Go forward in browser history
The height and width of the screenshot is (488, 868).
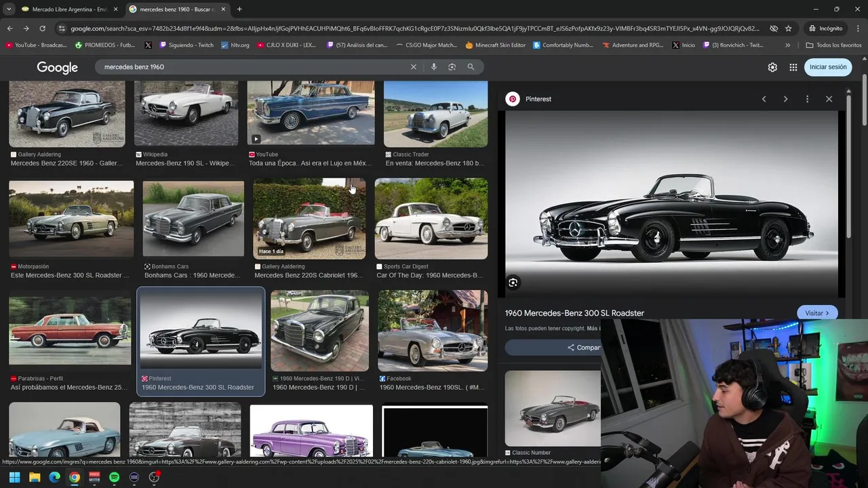coord(26,28)
